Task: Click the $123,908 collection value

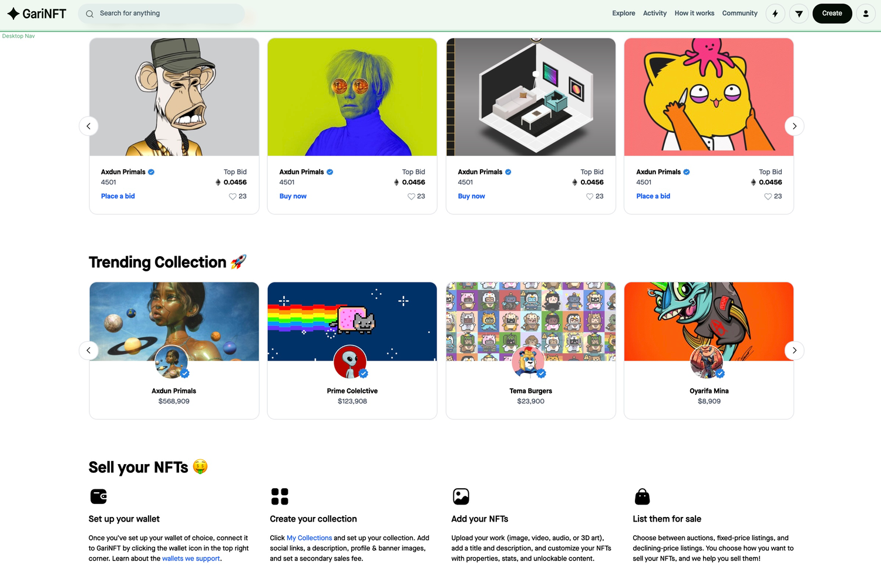Action: click(352, 401)
